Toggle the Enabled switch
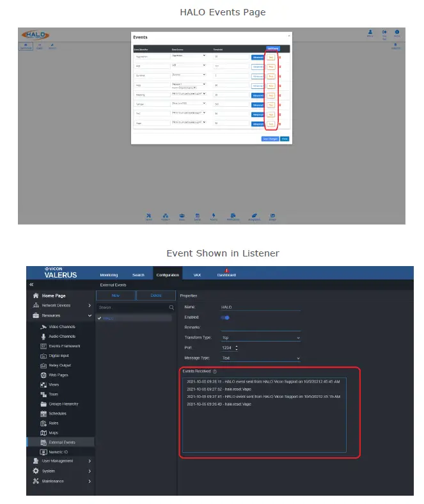The image size is (424, 504). pyautogui.click(x=225, y=318)
